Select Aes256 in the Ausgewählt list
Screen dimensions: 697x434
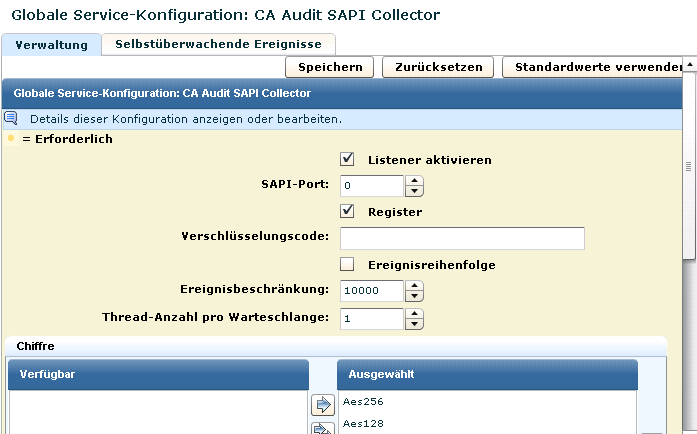(x=364, y=401)
